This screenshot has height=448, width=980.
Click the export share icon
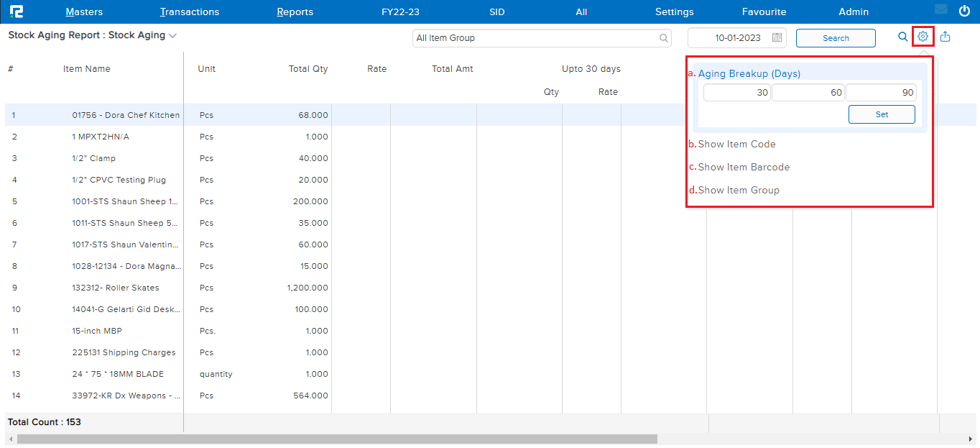946,37
